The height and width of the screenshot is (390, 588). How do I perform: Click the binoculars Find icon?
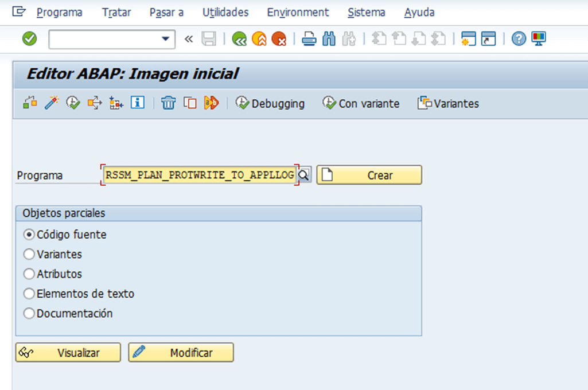tap(329, 39)
